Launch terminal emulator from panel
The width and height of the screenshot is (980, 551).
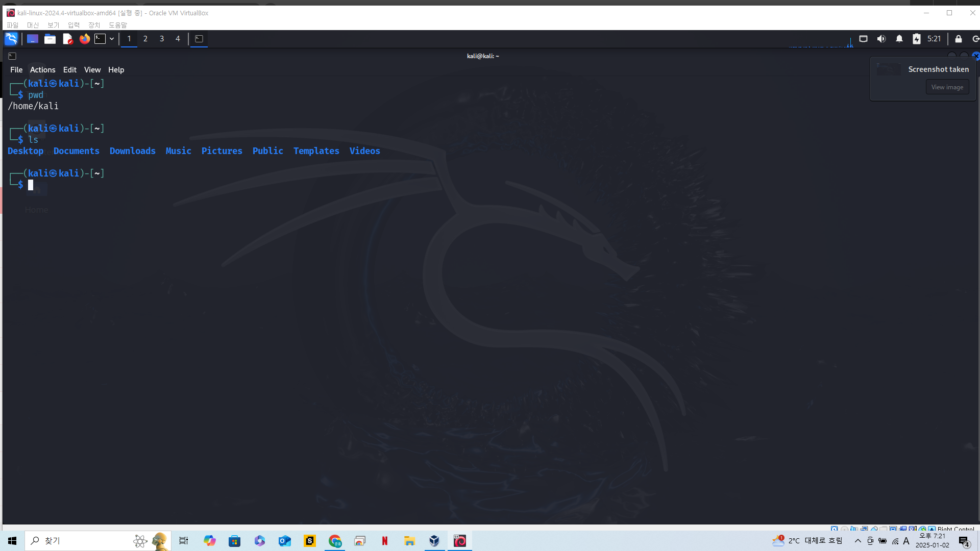[x=100, y=39]
